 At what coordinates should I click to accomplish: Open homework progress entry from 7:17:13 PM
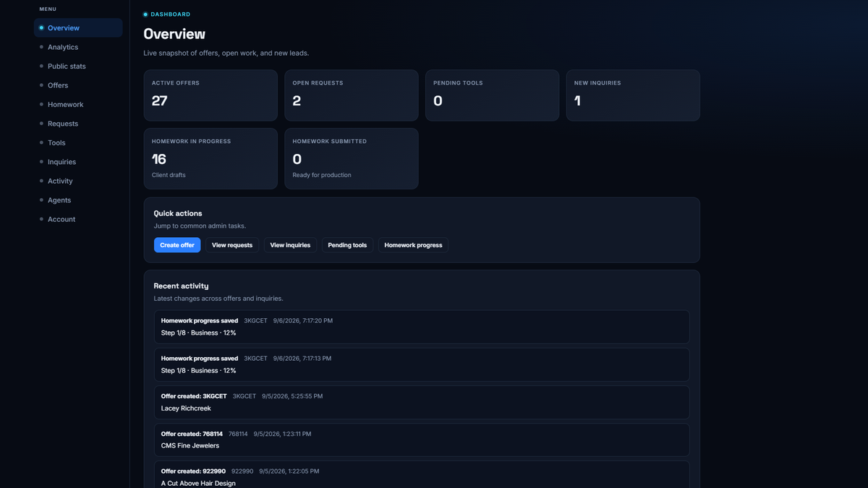pyautogui.click(x=422, y=364)
